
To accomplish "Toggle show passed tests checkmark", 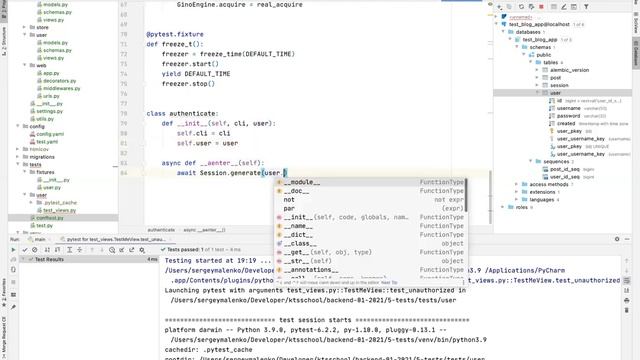I will pos(25,249).
